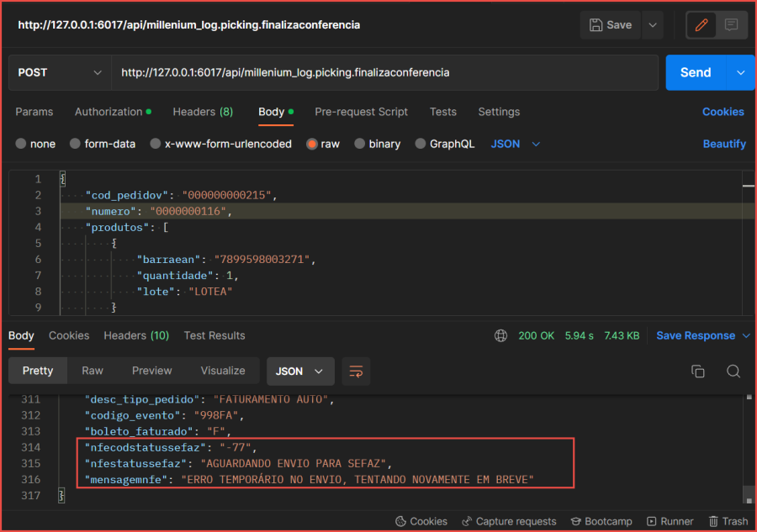This screenshot has width=757, height=532.
Task: Select the none body type
Action: pyautogui.click(x=35, y=144)
